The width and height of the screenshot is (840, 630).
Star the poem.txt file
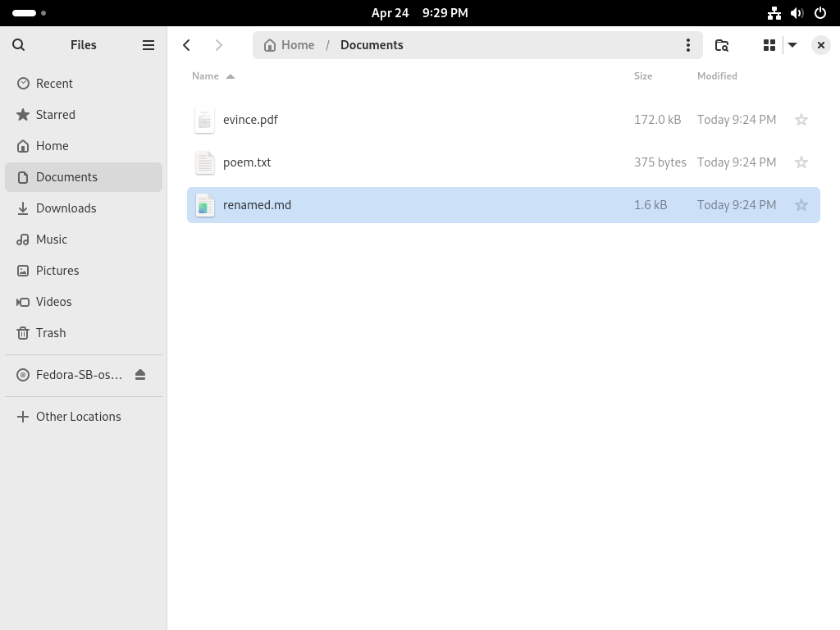click(801, 162)
